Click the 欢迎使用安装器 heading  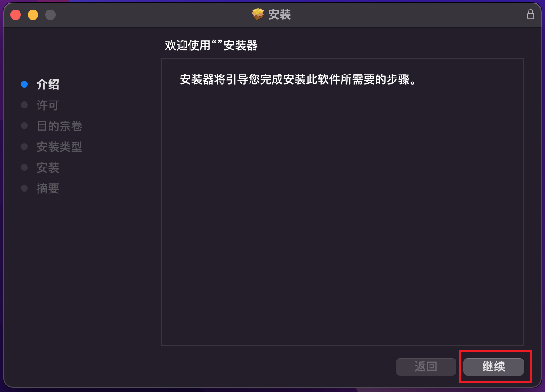[211, 46]
